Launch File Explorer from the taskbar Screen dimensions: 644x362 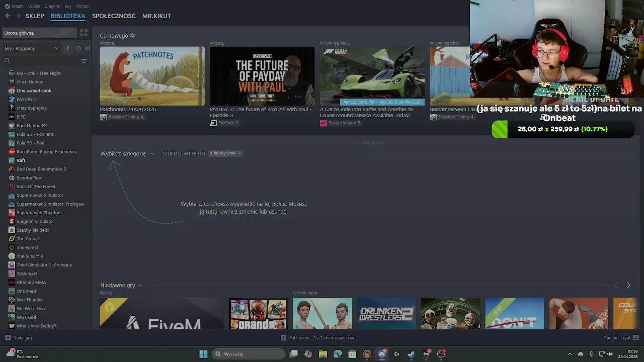coord(323,354)
